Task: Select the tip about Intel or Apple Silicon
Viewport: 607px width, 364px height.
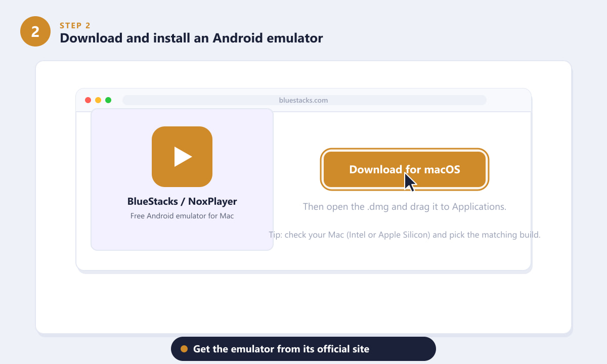Action: tap(405, 235)
